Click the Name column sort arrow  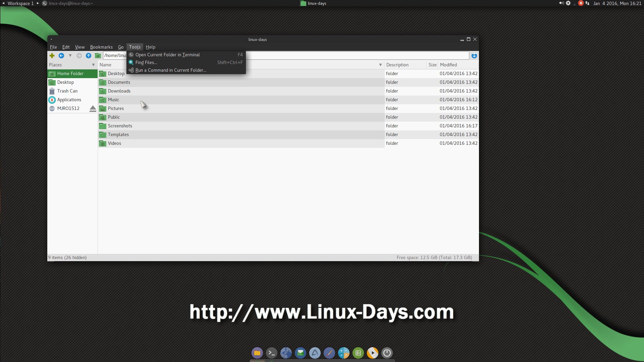pyautogui.click(x=380, y=65)
